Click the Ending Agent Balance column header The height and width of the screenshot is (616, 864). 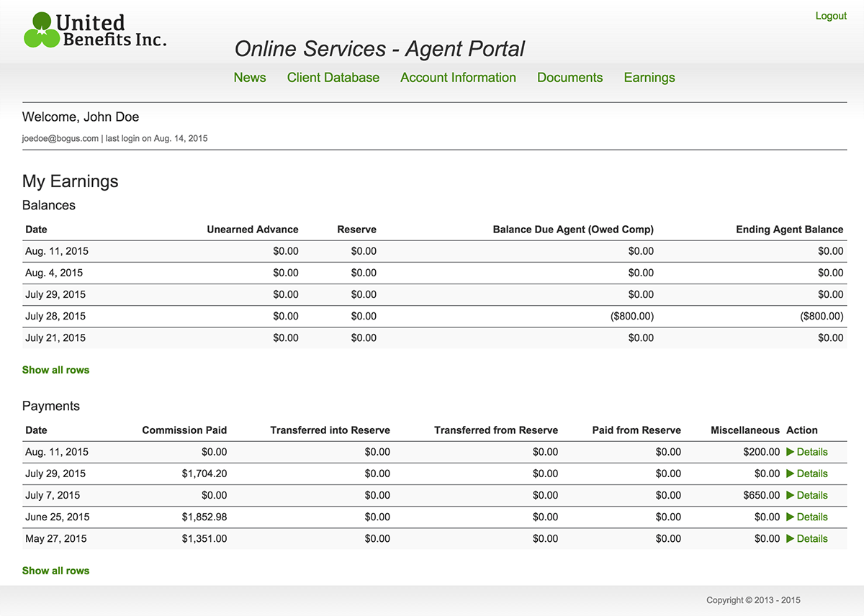coord(789,230)
